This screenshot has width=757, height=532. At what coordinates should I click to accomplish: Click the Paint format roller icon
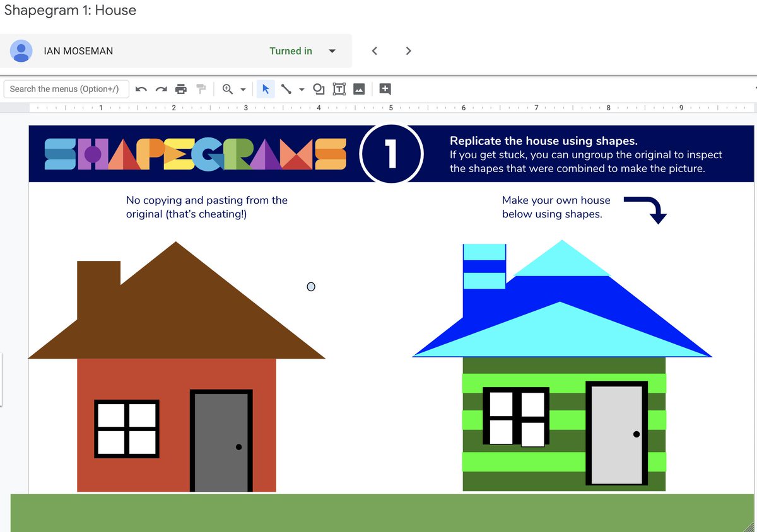[201, 89]
